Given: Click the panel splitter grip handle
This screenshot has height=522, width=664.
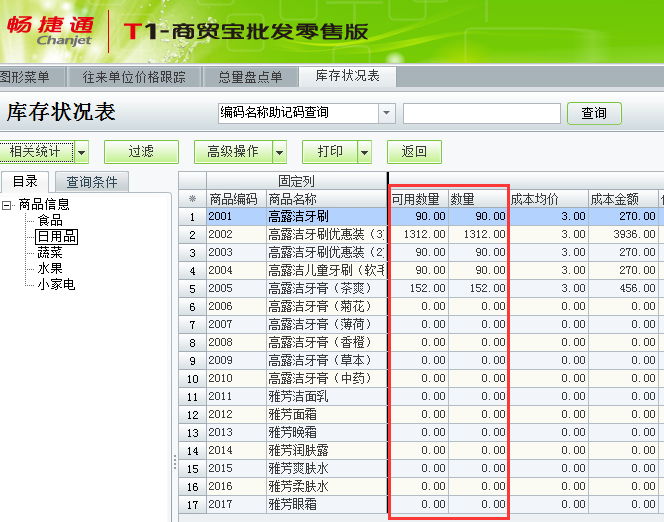Looking at the screenshot, I should [x=174, y=462].
